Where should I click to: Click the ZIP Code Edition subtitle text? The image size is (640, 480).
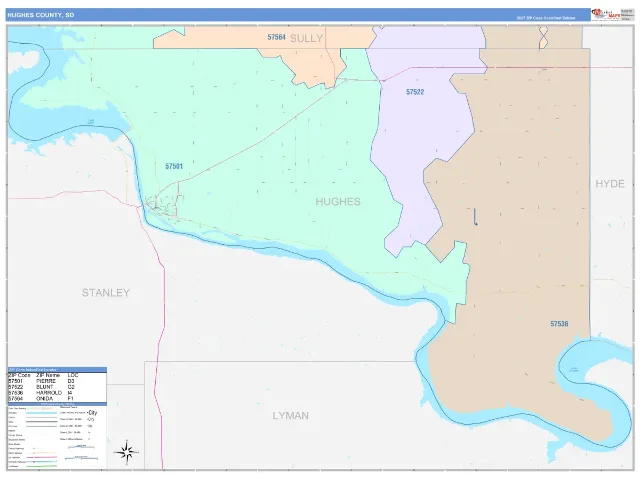tap(546, 18)
